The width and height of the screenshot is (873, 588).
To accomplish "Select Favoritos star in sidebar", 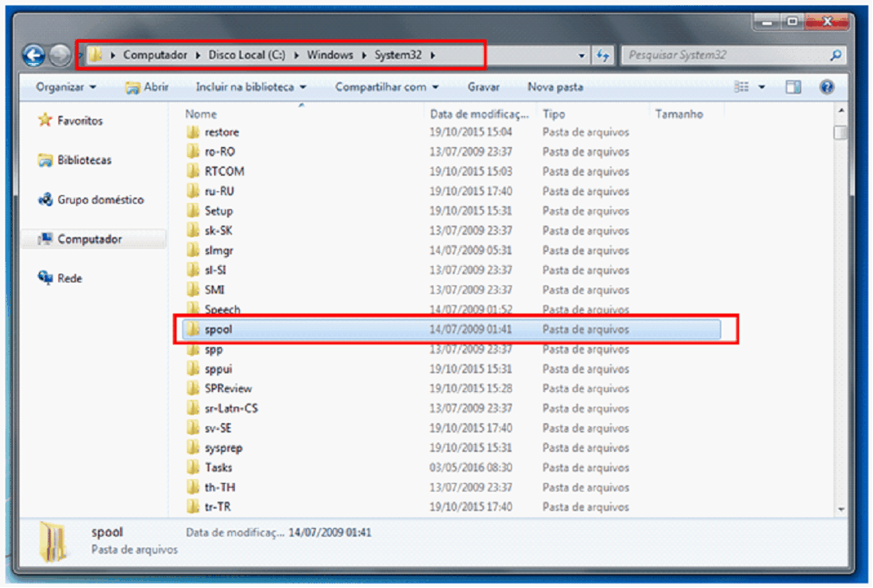I will click(x=46, y=121).
